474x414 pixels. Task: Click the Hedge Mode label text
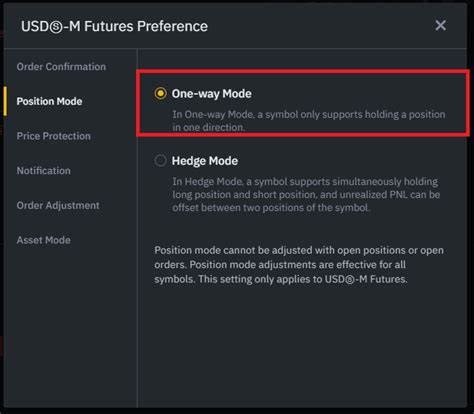(205, 161)
